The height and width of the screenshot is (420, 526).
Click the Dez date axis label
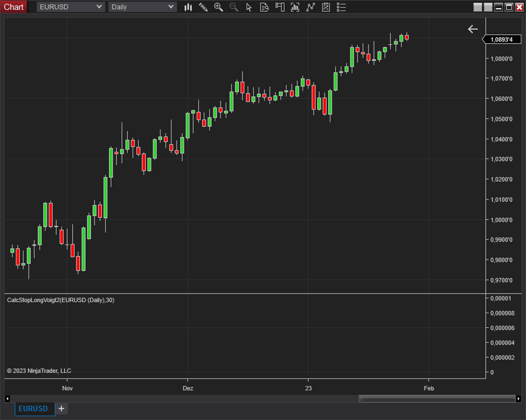188,388
